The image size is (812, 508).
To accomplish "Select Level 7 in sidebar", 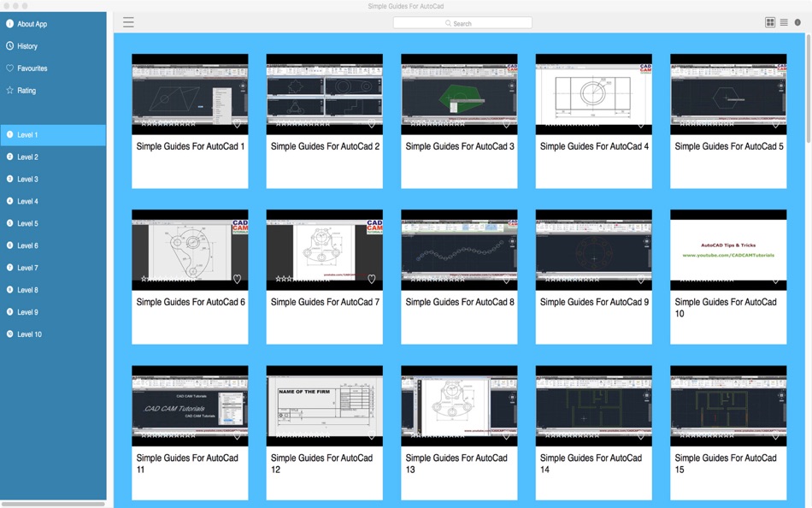I will [53, 268].
